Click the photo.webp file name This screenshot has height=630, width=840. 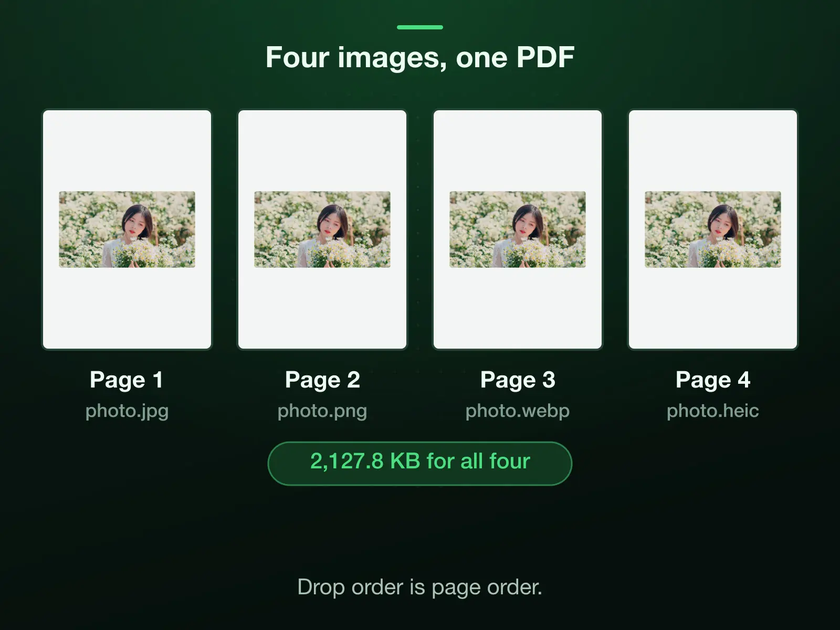click(x=518, y=411)
